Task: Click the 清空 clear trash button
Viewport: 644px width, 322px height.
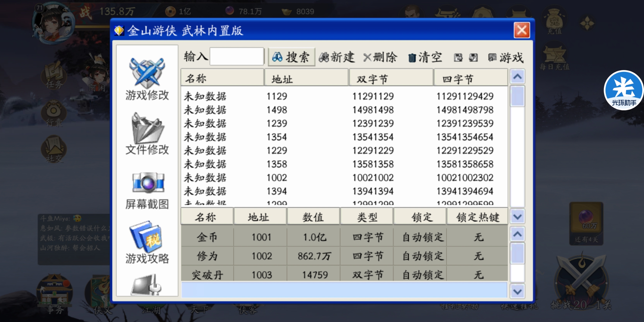Action: coord(425,57)
